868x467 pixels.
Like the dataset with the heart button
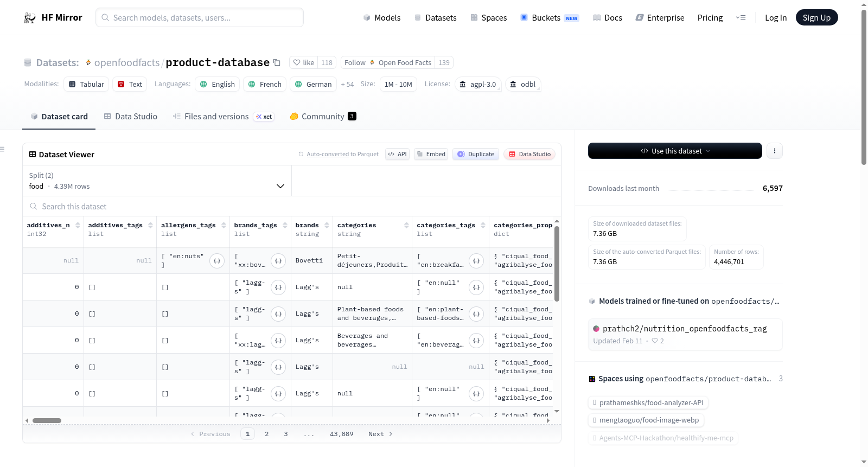pos(304,62)
